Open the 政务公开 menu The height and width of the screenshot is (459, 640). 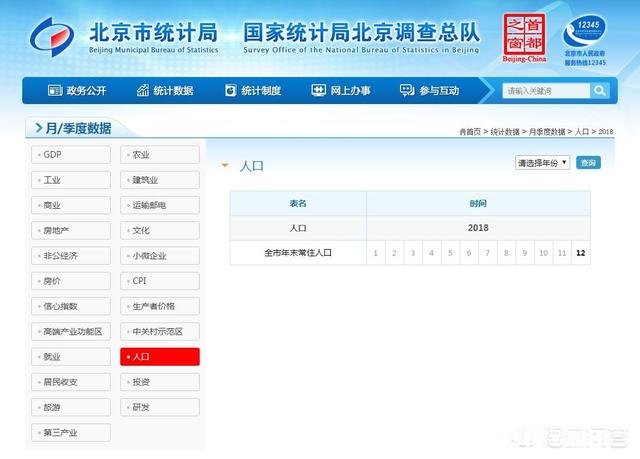tap(77, 90)
